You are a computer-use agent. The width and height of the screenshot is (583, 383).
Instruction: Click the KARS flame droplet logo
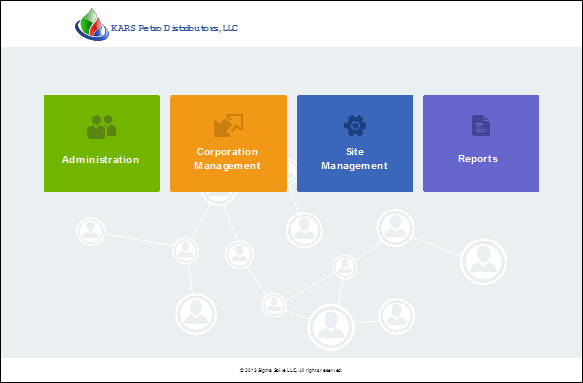tap(92, 25)
